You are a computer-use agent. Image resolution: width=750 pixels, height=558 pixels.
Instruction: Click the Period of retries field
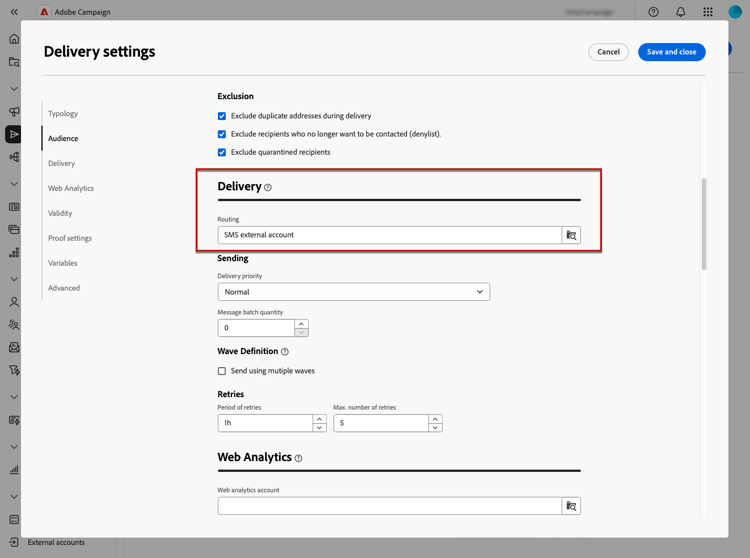coord(265,423)
